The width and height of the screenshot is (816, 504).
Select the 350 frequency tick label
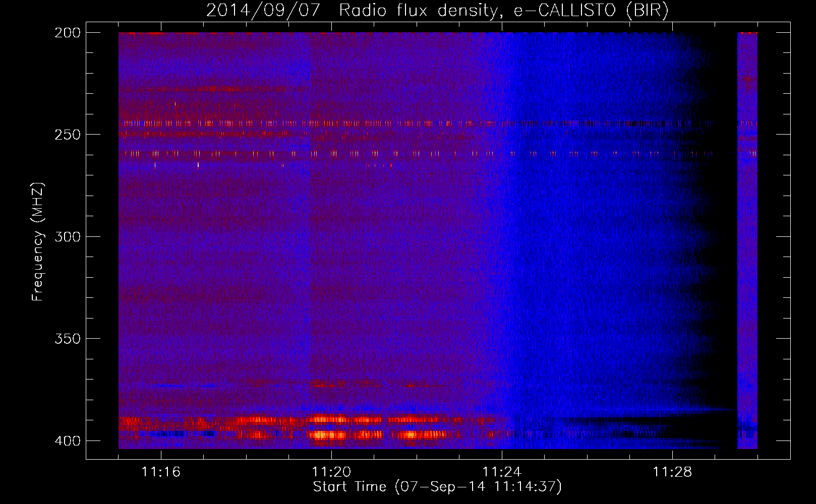click(68, 338)
